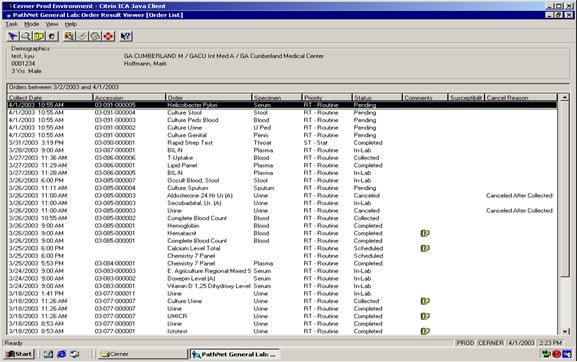This screenshot has height=362, width=577.
Task: Click the Start button
Action: click(x=19, y=354)
